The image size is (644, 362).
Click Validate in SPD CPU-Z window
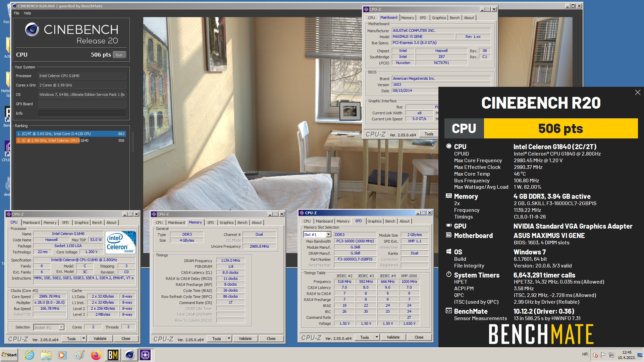coord(393,338)
